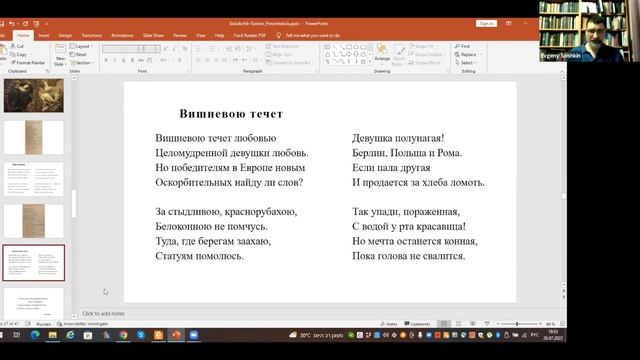This screenshot has width=640, height=360.
Task: Open the Design tab
Action: (65, 36)
